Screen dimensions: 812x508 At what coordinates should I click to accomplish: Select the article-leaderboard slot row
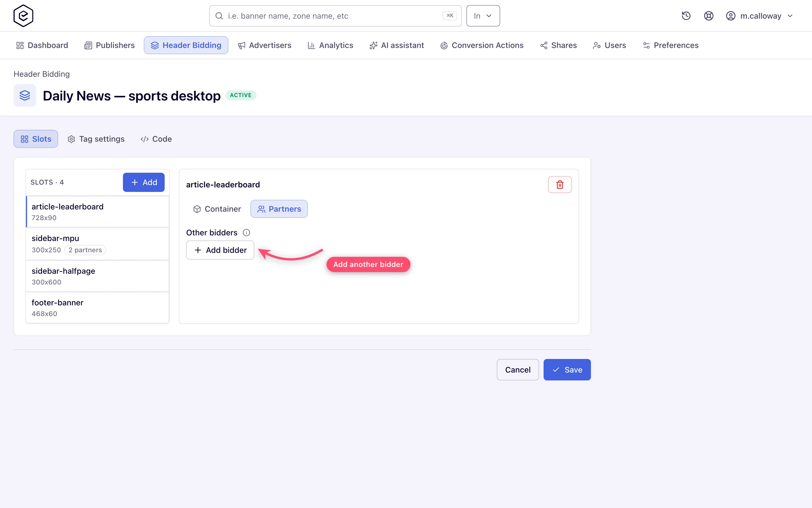[97, 212]
